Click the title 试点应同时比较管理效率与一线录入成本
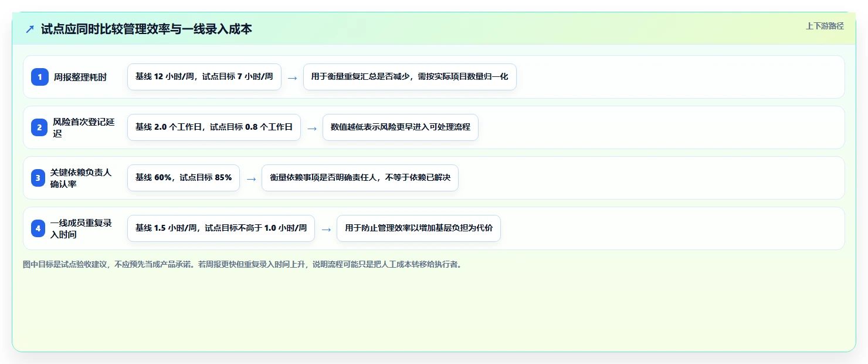 click(147, 29)
